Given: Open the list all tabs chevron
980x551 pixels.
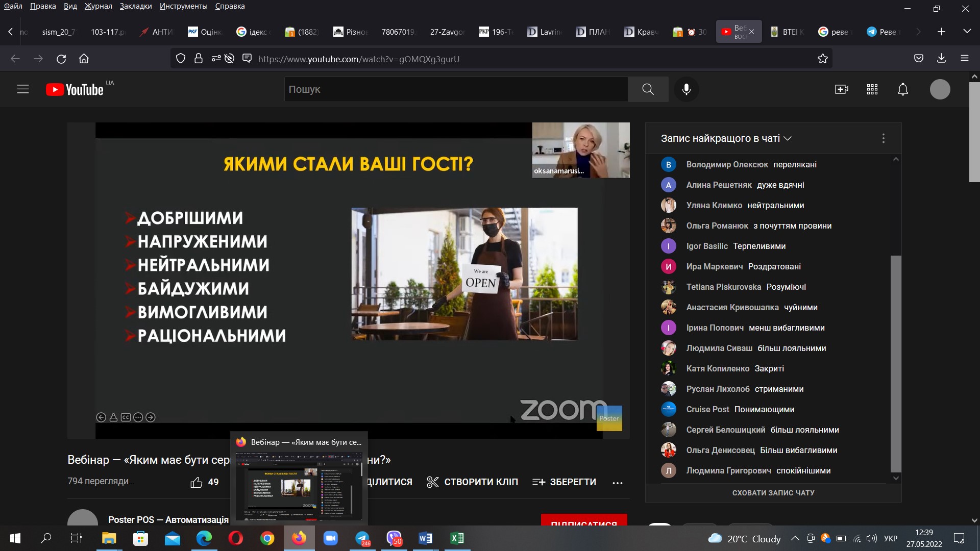Looking at the screenshot, I should tap(967, 32).
